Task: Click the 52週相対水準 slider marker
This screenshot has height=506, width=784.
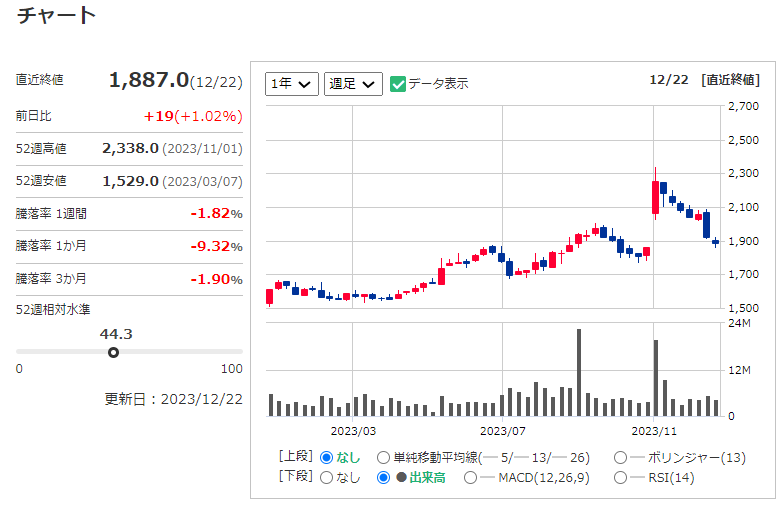Action: click(113, 352)
